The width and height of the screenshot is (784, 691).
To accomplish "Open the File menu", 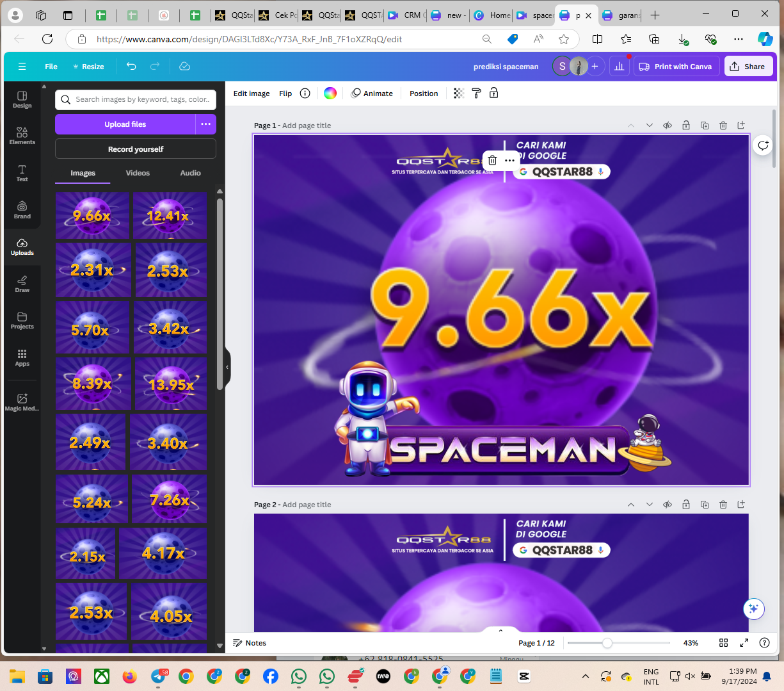I will click(51, 67).
